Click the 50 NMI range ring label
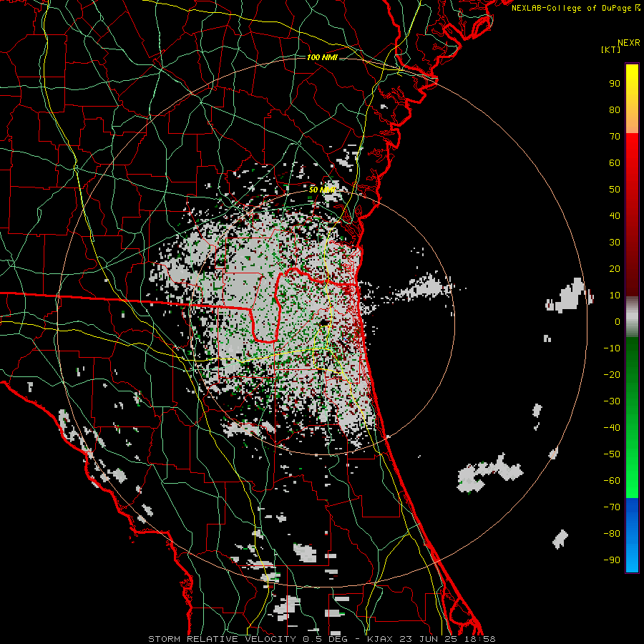This screenshot has width=644, height=644. point(322,190)
